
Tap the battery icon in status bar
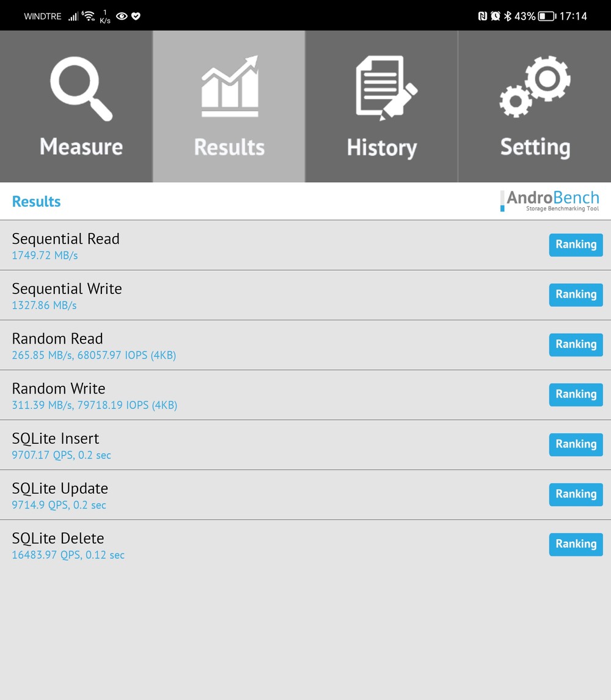[546, 17]
